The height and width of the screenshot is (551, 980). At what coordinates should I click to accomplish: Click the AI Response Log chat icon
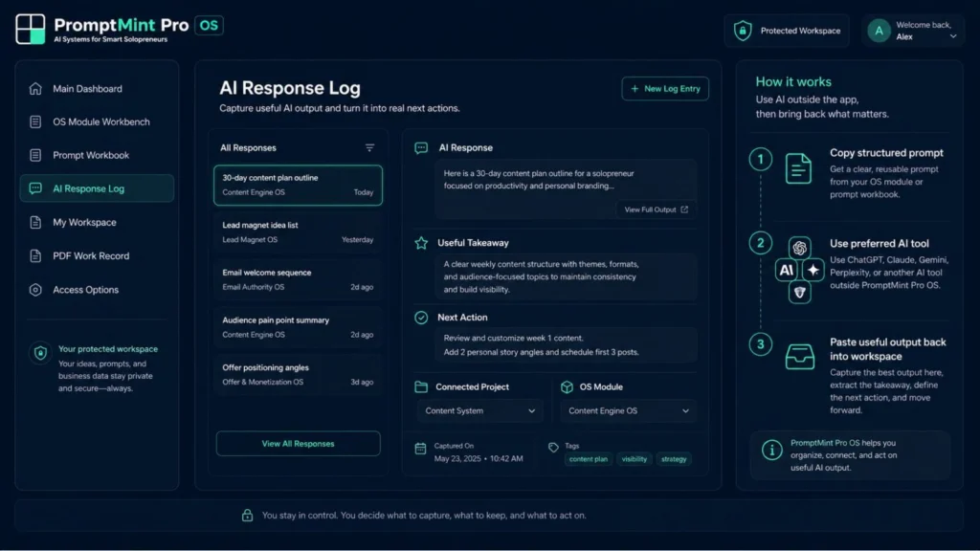[x=35, y=188]
